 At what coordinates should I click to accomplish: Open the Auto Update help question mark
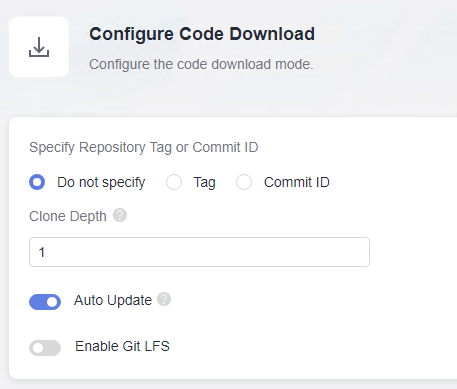[x=164, y=299]
